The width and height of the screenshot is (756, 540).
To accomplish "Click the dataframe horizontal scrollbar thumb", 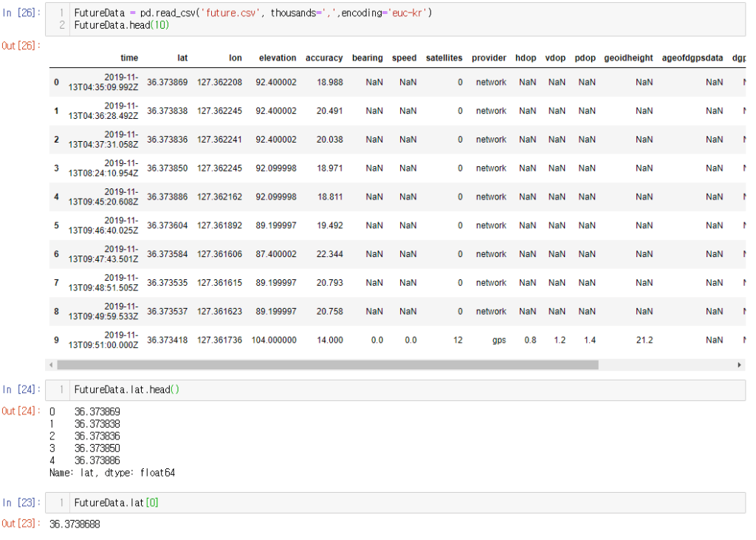I will (x=327, y=365).
